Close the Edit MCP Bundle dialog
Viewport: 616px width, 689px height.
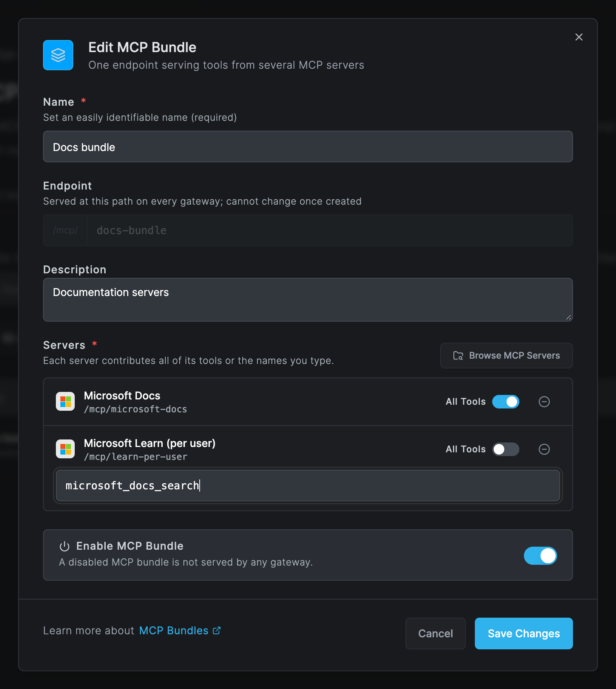[579, 37]
